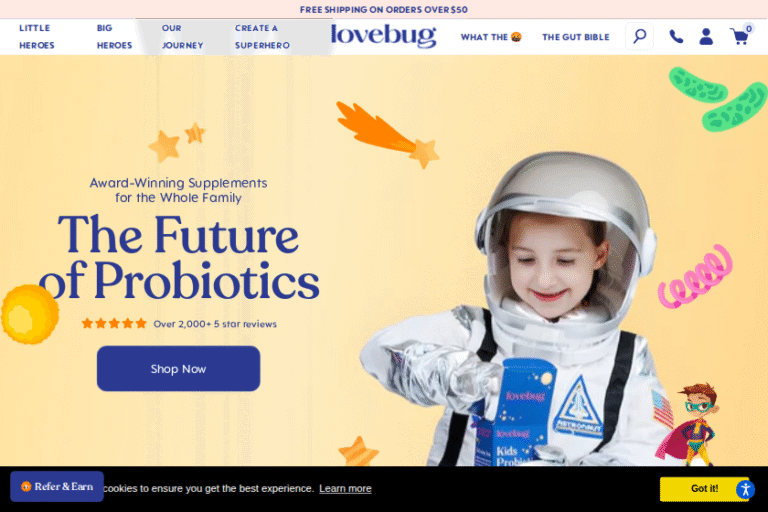This screenshot has width=768, height=512.
Task: Follow the Learn more cookie link
Action: point(345,488)
